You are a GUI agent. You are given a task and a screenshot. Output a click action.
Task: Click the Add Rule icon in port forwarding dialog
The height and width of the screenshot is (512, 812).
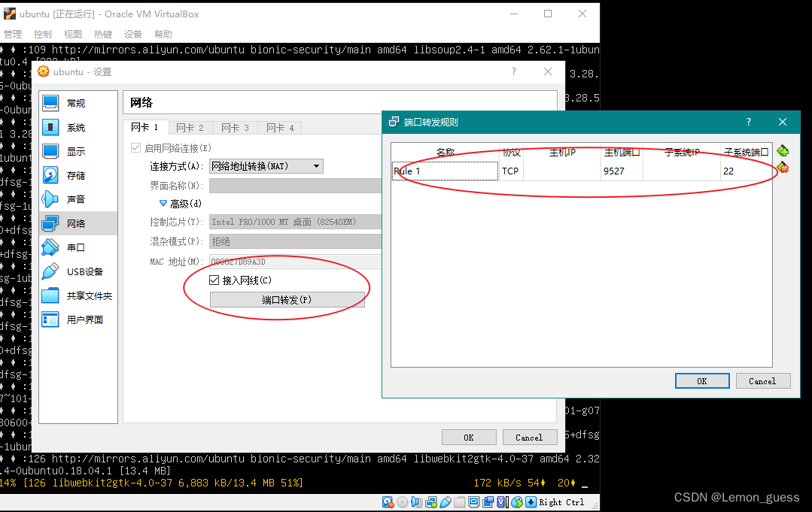[x=783, y=150]
